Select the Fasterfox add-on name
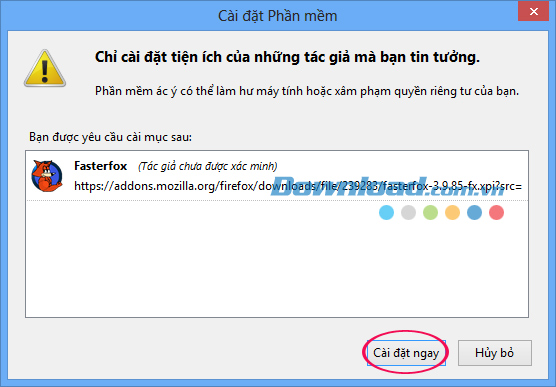556x387 pixels. click(x=100, y=166)
